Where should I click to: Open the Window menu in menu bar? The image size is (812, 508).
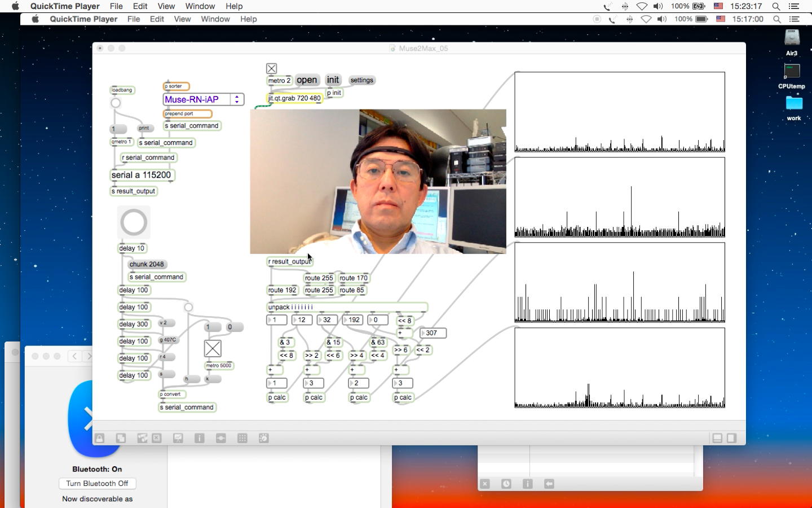point(200,6)
